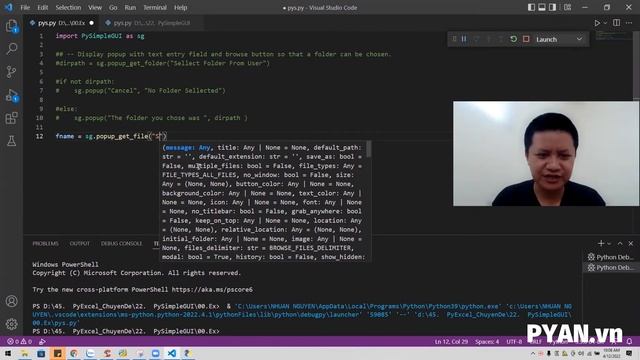Restart the debug session
The height and width of the screenshot is (360, 640).
pos(513,39)
